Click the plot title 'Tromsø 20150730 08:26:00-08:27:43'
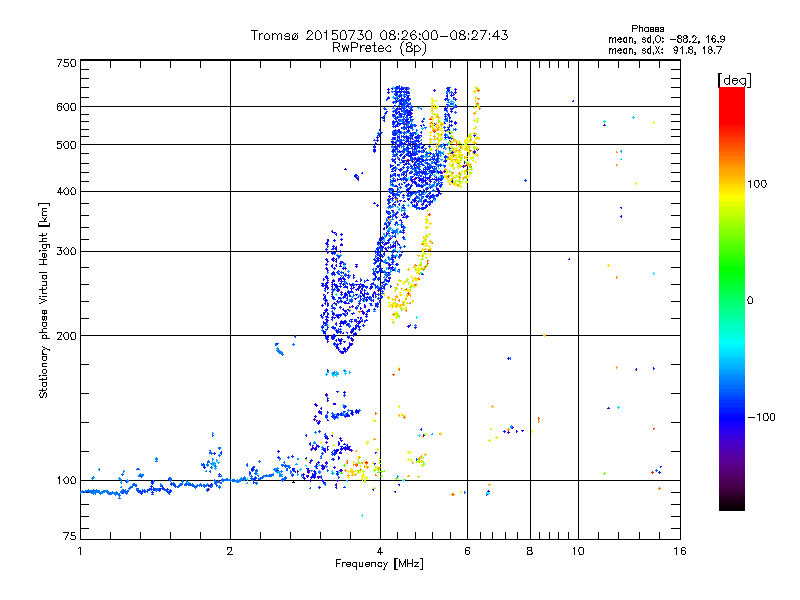800x600 pixels. [379, 35]
